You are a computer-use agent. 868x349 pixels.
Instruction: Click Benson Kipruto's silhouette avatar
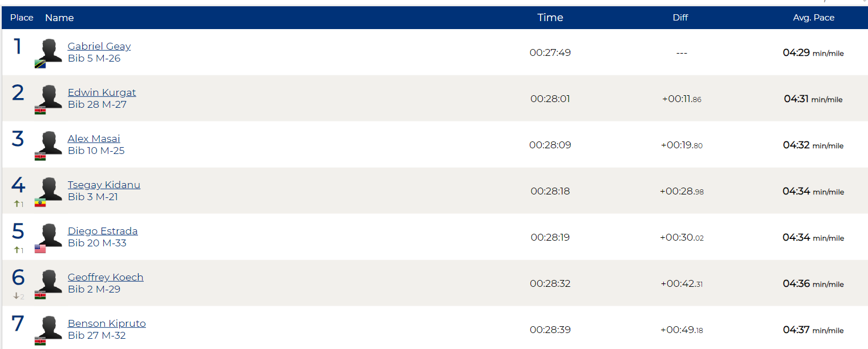tap(51, 327)
